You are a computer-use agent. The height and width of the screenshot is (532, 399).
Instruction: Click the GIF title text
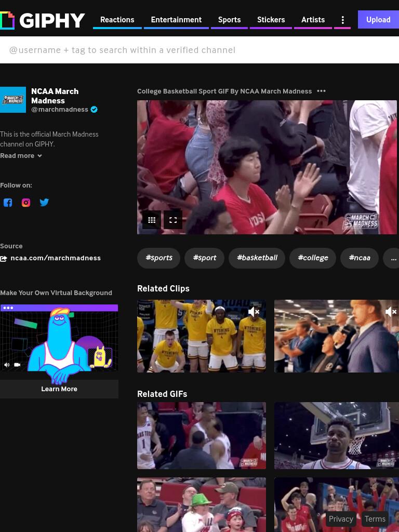[224, 91]
